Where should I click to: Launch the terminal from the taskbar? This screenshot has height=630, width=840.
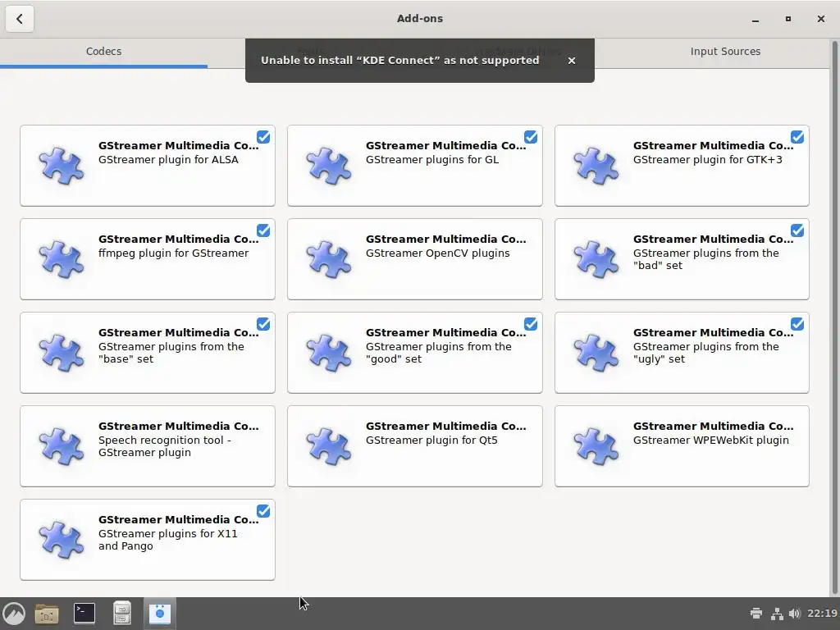click(84, 614)
